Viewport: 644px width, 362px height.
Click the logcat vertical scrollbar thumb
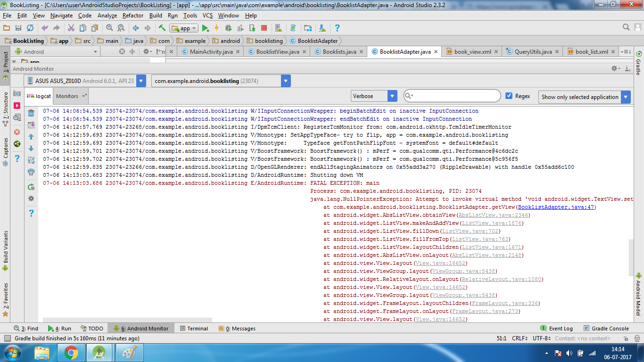point(631,257)
